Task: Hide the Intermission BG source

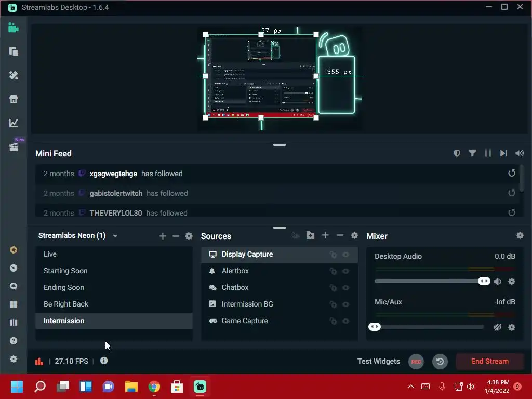Action: coord(345,304)
